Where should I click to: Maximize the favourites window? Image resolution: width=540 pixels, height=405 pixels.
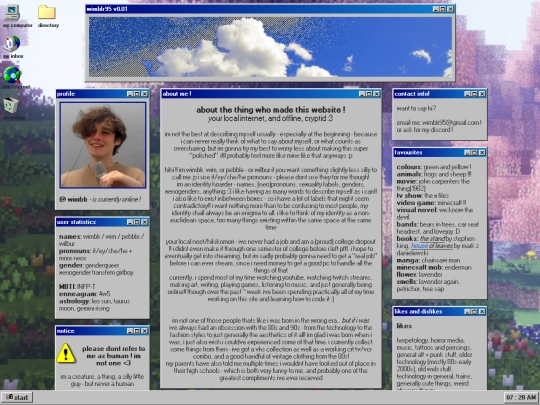(475, 153)
